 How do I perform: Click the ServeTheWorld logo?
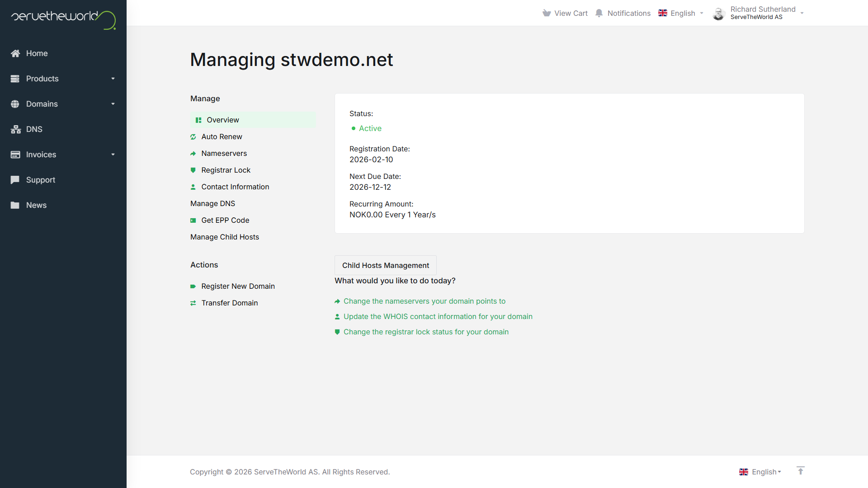click(63, 19)
